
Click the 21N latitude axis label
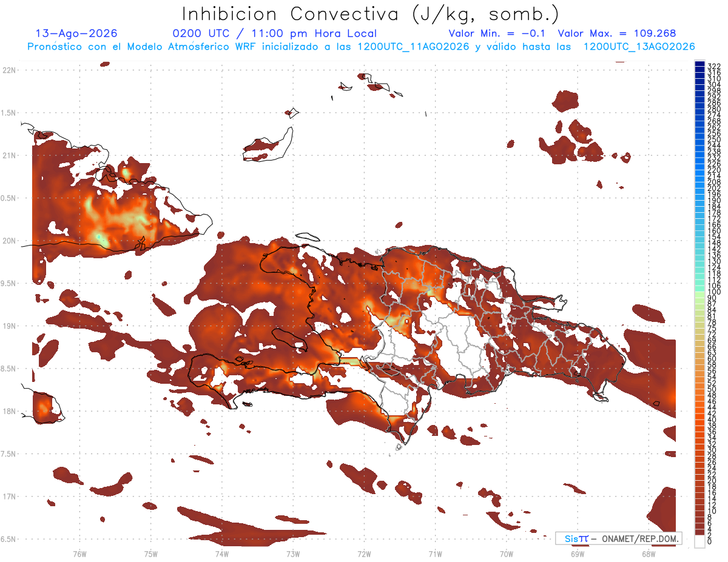coord(9,155)
